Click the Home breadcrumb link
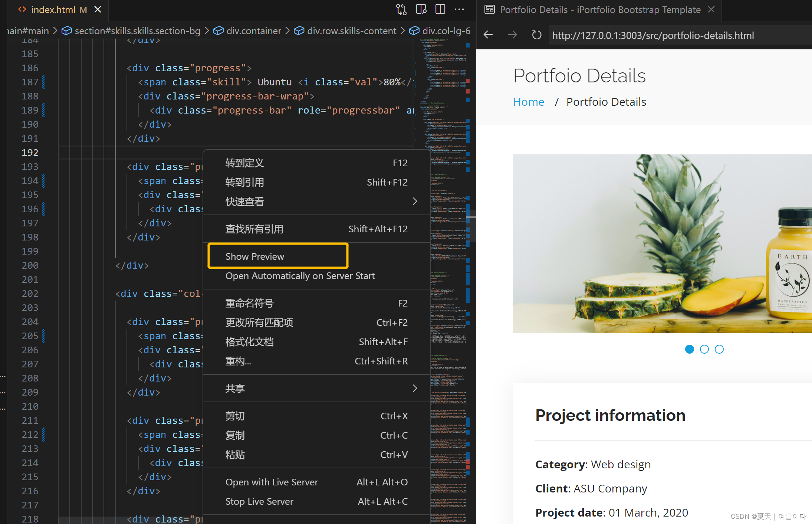Viewport: 812px width, 524px height. [529, 102]
